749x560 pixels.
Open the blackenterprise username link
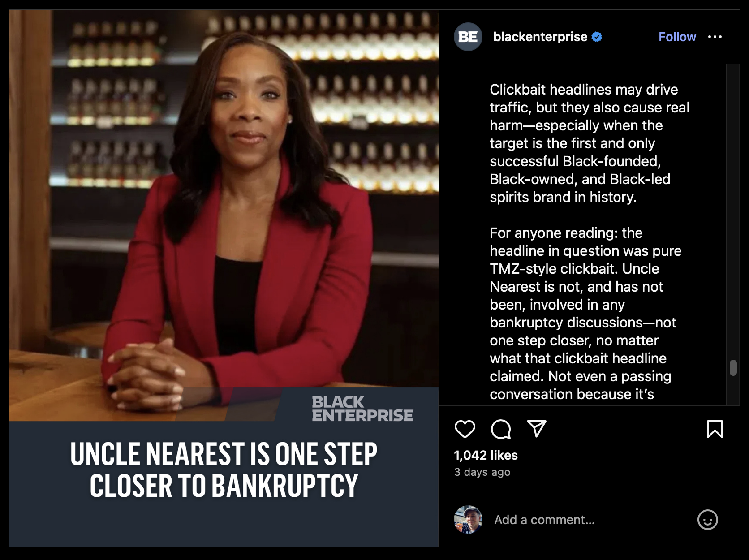pos(540,37)
